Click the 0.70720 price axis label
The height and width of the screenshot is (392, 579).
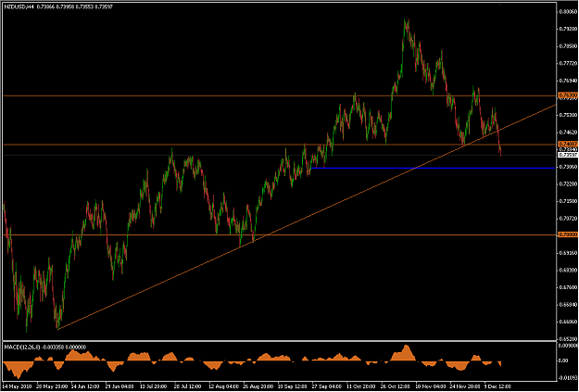point(568,219)
